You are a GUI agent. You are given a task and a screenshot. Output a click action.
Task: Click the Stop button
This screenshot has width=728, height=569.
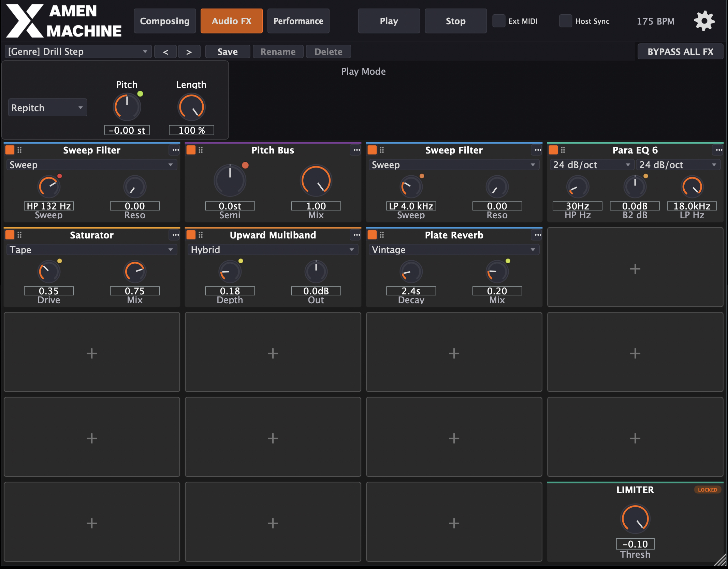pyautogui.click(x=456, y=21)
